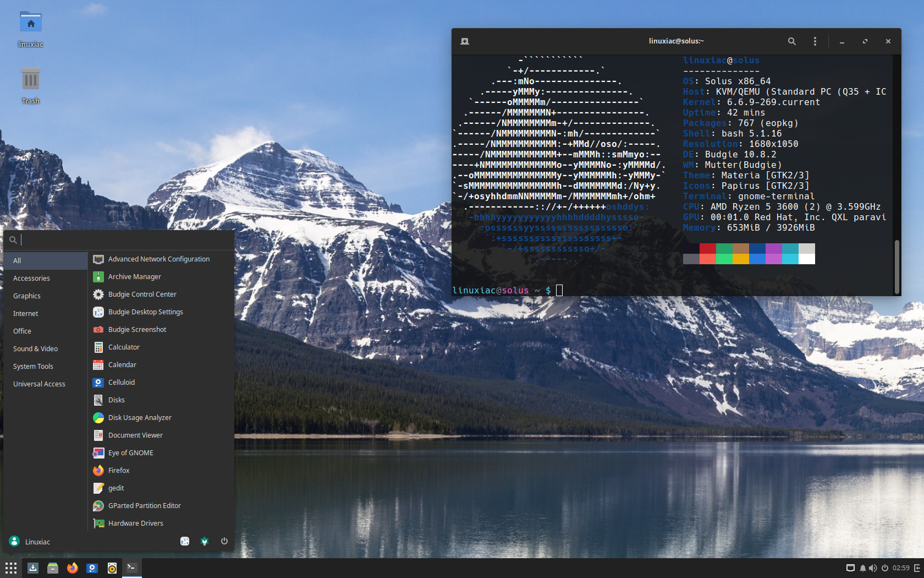
Task: Launch Firefox from the app list
Action: [161, 470]
